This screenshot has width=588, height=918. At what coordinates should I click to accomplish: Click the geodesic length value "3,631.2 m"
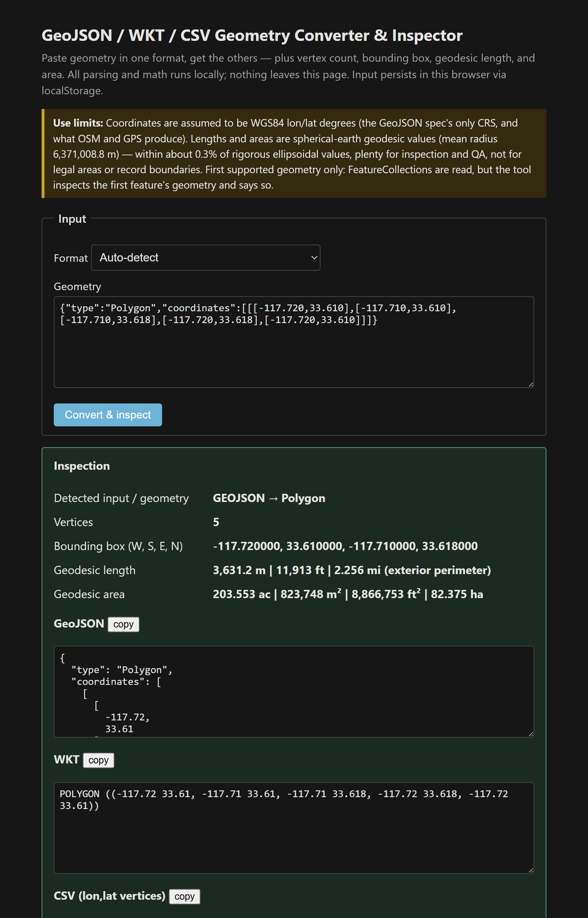click(239, 571)
